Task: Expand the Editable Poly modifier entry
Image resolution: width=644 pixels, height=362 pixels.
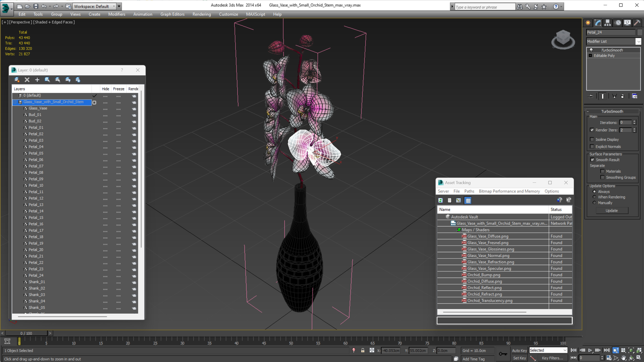Action: [590, 55]
